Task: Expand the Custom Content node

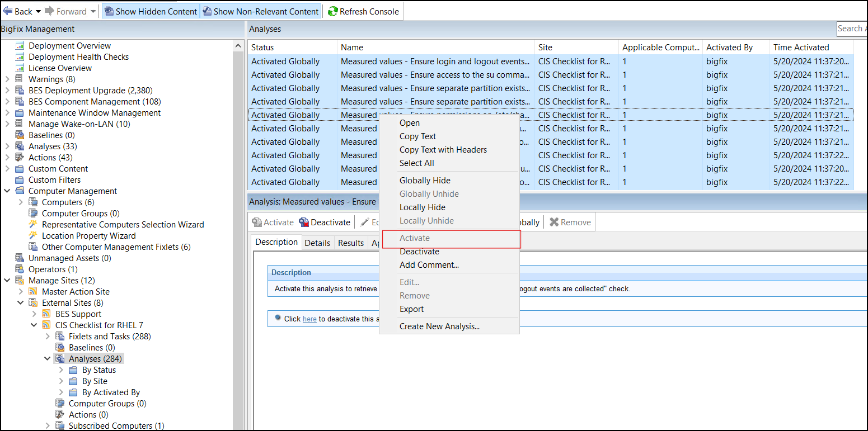Action: coord(7,169)
